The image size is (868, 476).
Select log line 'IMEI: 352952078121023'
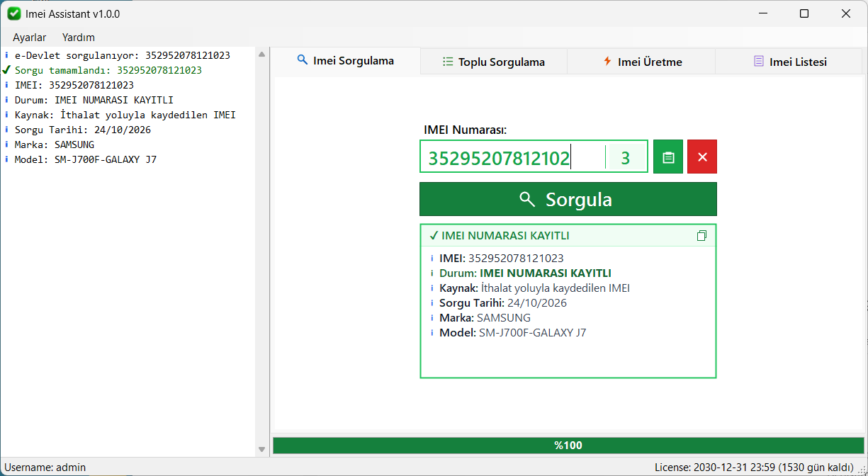pos(74,85)
